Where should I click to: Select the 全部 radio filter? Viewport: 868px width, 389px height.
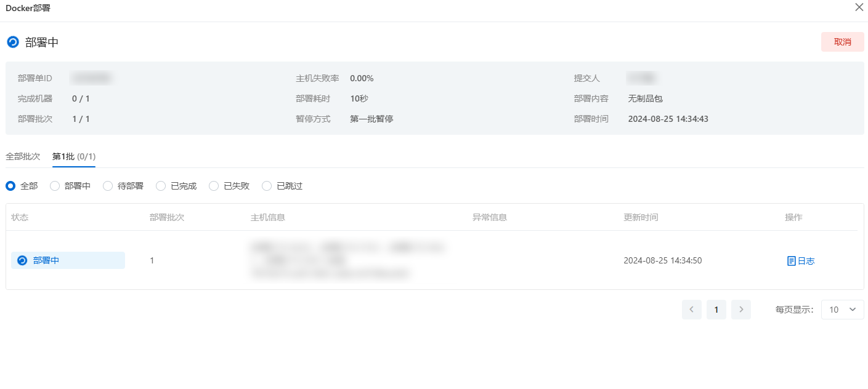[x=10, y=186]
